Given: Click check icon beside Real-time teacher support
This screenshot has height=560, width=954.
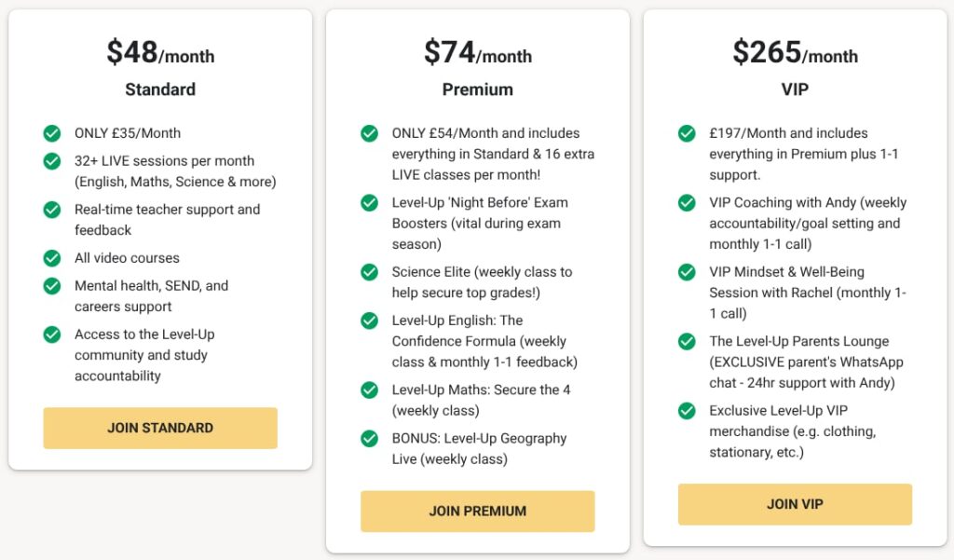Looking at the screenshot, I should (52, 210).
